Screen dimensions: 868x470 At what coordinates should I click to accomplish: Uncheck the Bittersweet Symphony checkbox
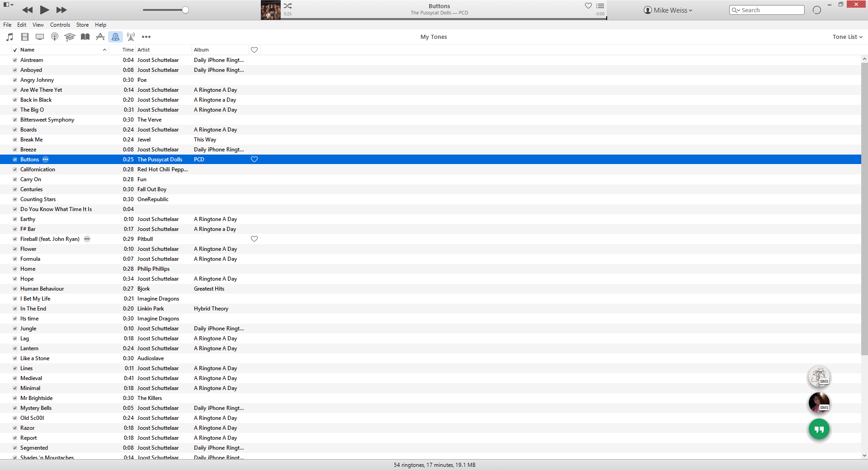15,120
